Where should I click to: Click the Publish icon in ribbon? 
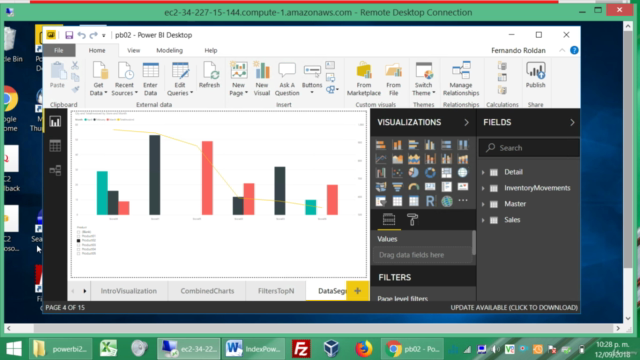tap(536, 75)
